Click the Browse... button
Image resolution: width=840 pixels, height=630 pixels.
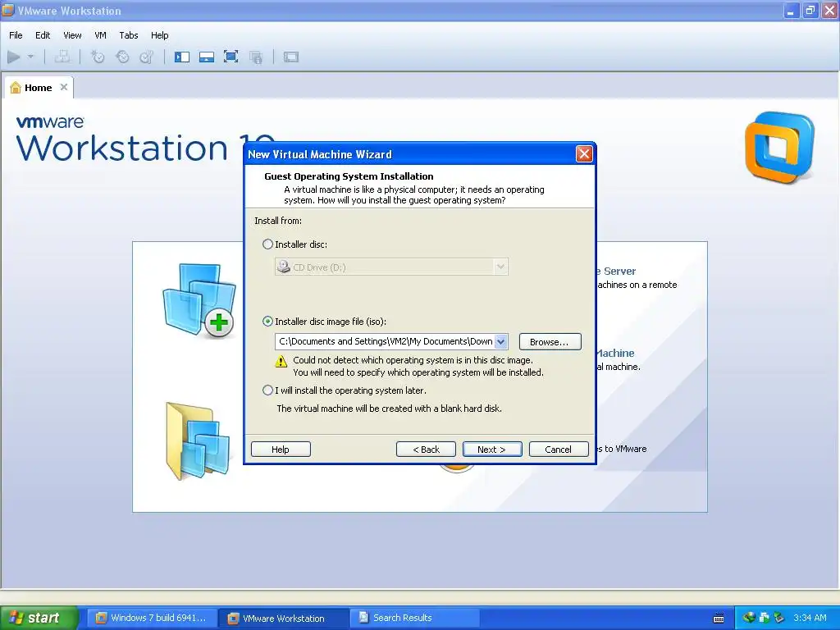[x=550, y=342]
